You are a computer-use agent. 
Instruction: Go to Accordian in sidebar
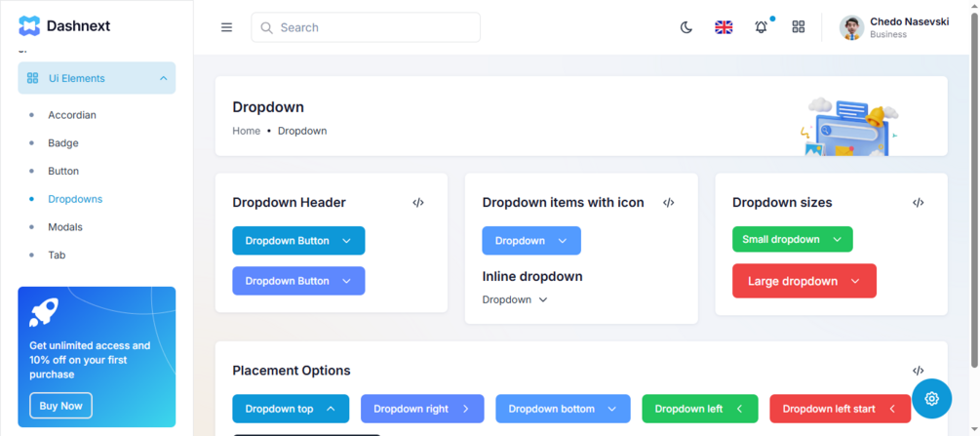[x=72, y=115]
